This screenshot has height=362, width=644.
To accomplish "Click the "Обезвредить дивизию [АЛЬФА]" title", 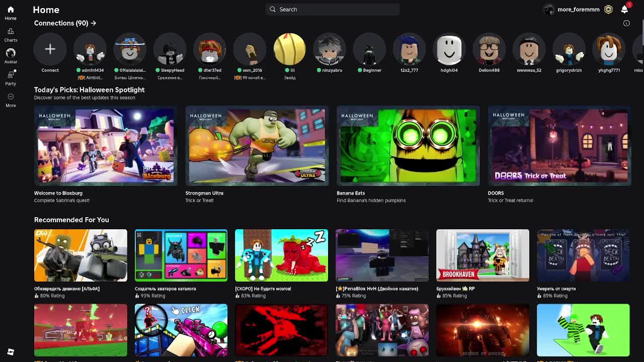I will tap(67, 289).
